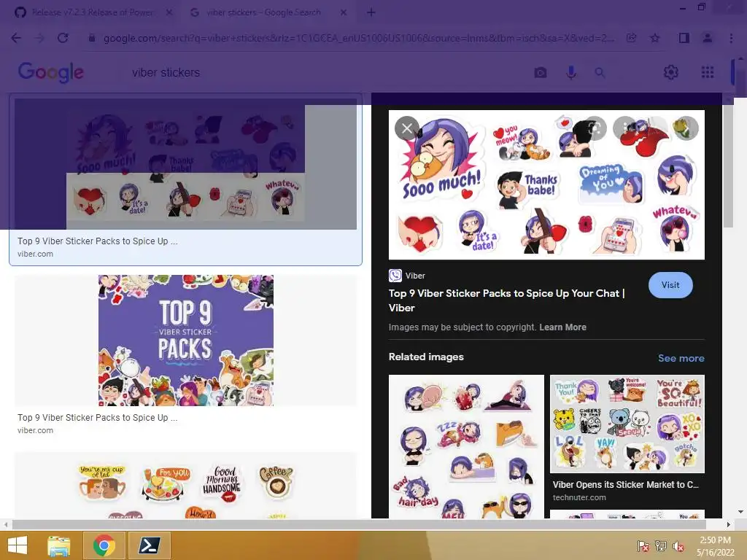Open File Explorer from taskbar
The image size is (747, 560).
(59, 545)
